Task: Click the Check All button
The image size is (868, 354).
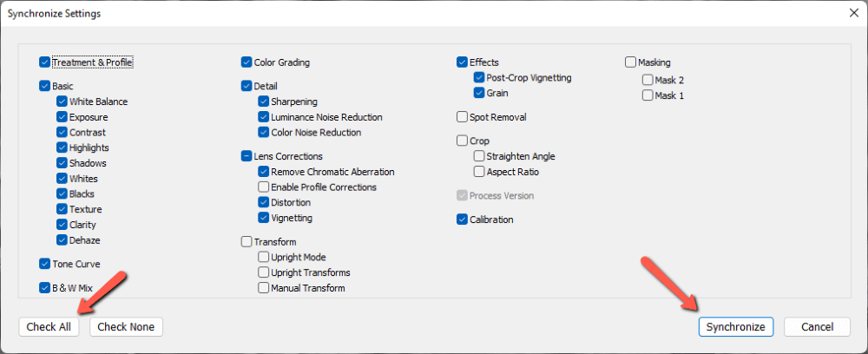Action: point(49,327)
